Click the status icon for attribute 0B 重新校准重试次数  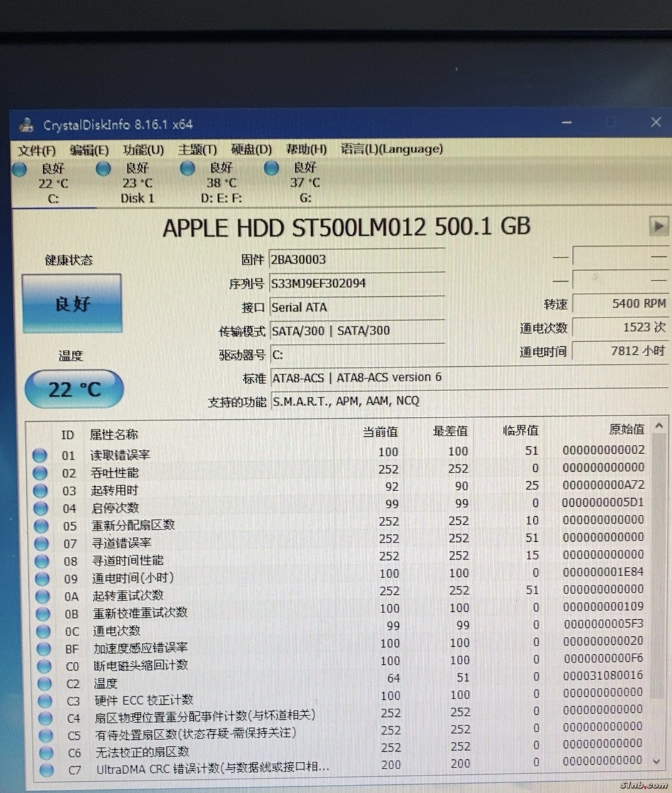43,614
